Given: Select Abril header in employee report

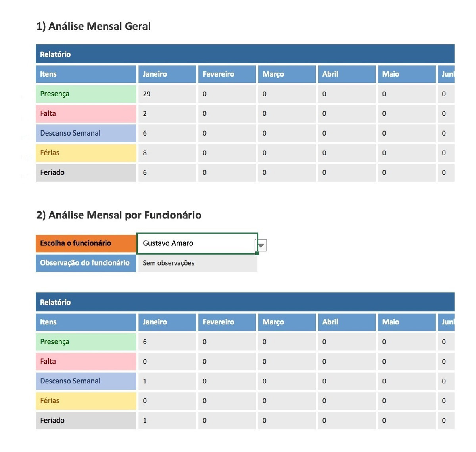Looking at the screenshot, I should (x=347, y=322).
